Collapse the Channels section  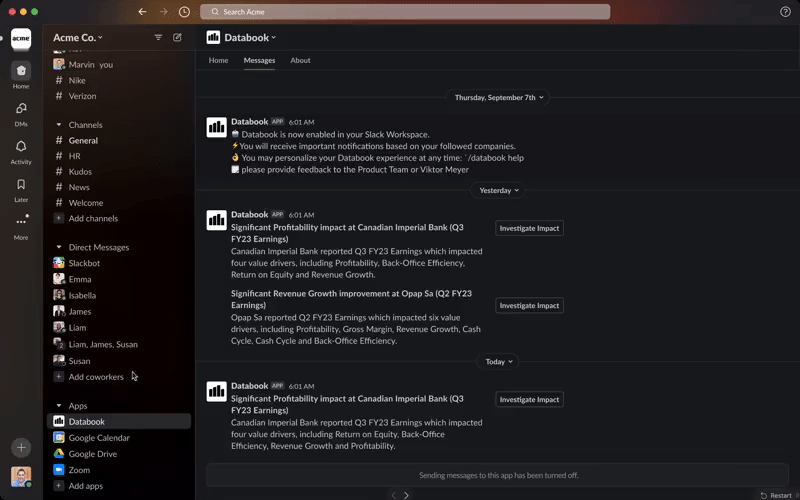pos(59,124)
